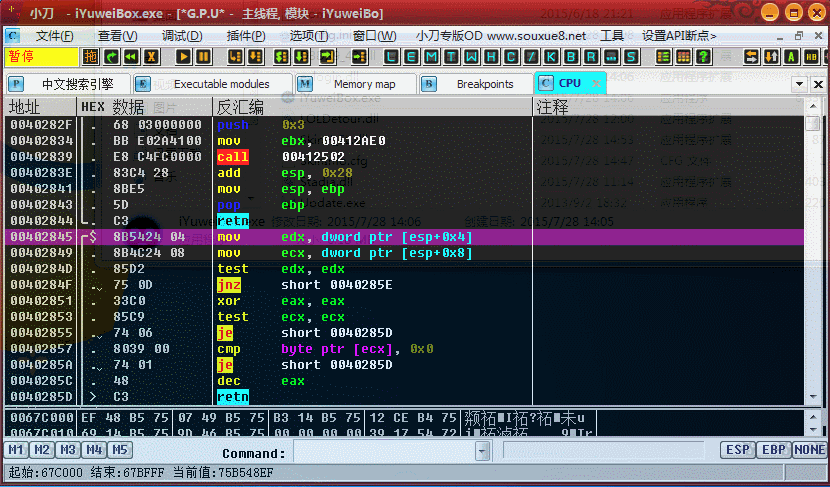830x487 pixels.
Task: Open the 调试(D) menu
Action: pos(182,36)
